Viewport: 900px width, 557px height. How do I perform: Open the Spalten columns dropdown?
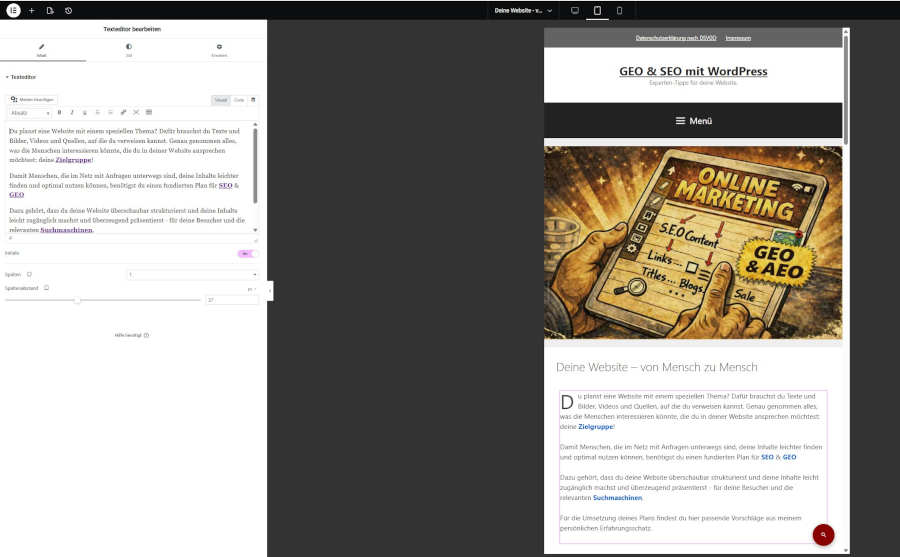pyautogui.click(x=192, y=274)
